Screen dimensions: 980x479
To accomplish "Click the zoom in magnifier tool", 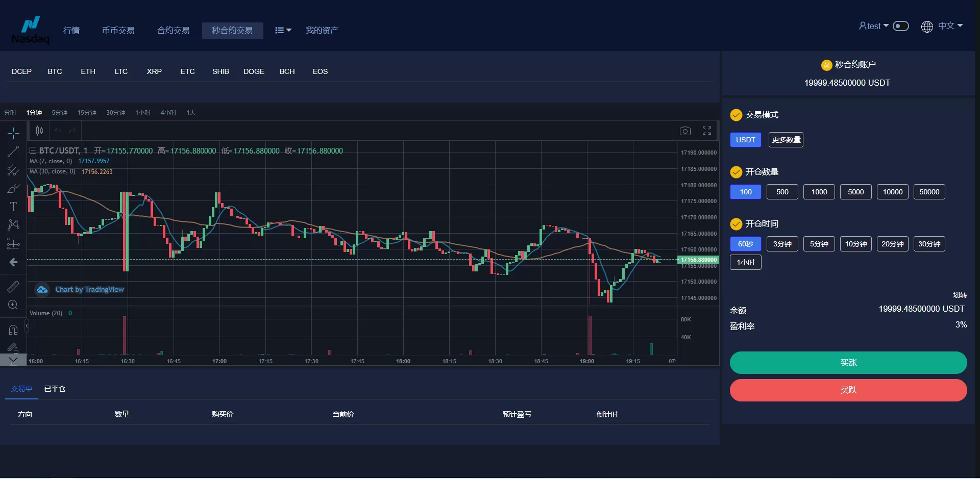I will point(13,305).
